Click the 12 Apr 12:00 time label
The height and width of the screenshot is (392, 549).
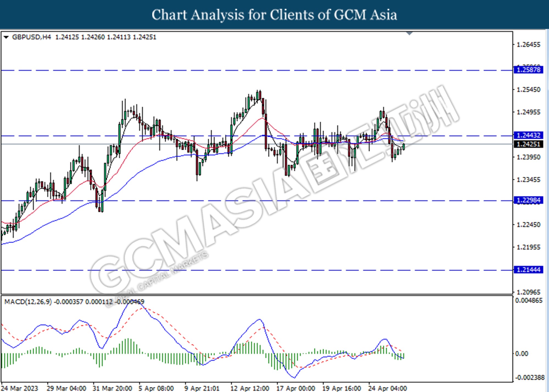[250, 388]
